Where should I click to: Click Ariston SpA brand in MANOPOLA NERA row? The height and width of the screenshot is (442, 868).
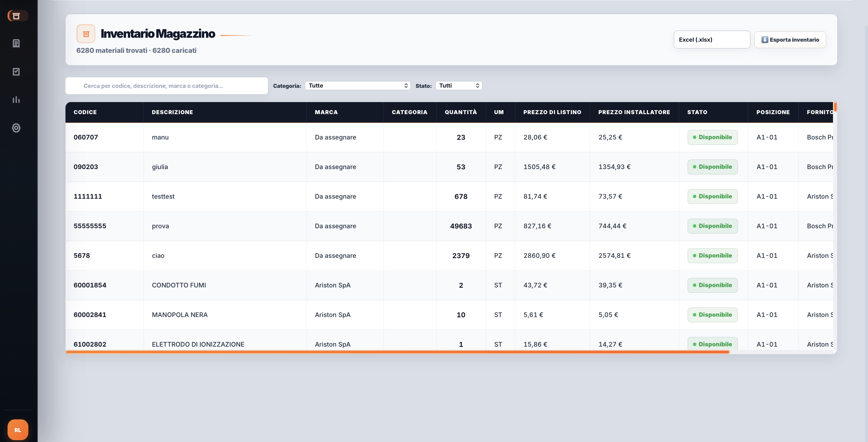(333, 315)
